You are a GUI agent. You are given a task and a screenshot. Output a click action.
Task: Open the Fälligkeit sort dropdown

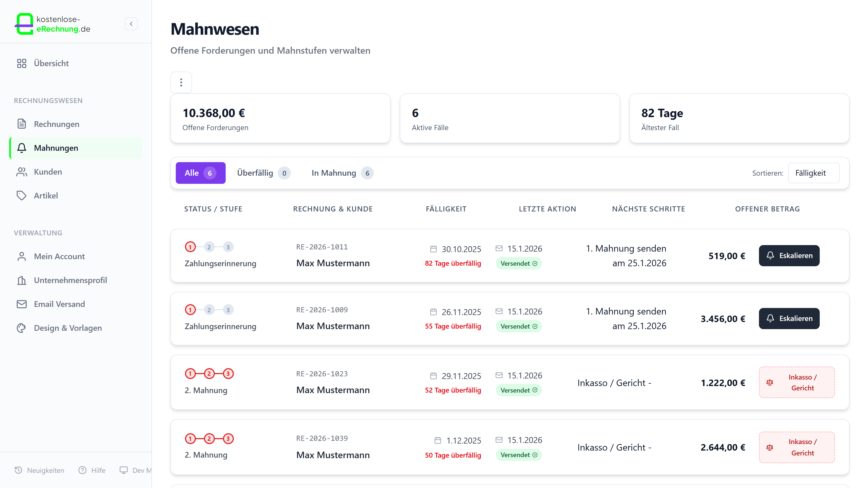point(813,173)
